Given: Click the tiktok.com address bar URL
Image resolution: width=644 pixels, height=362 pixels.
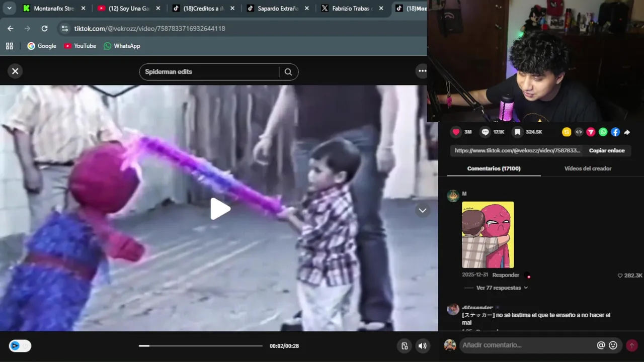Looking at the screenshot, I should pos(149,29).
